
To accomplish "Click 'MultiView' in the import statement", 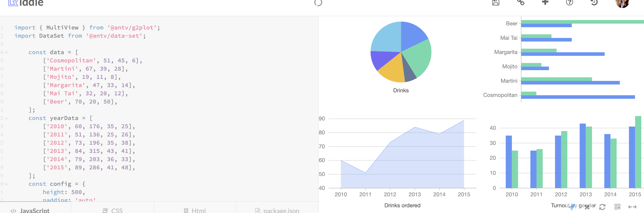I will coord(62,28).
